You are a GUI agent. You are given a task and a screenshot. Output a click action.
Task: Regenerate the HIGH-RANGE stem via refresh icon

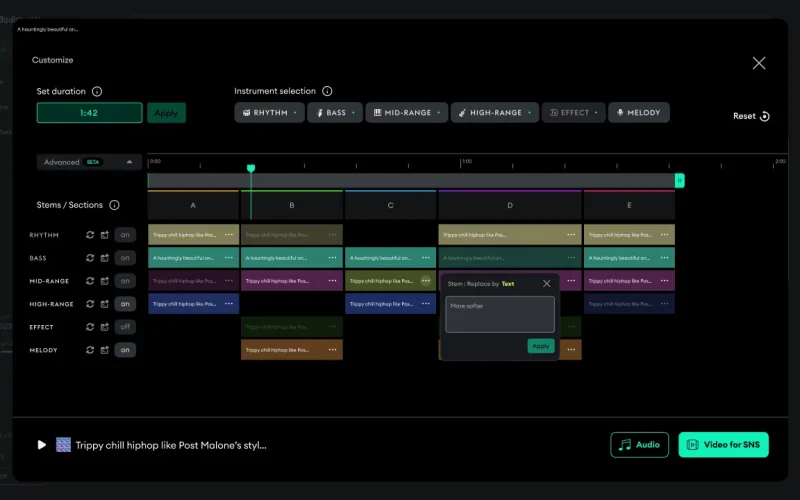90,304
